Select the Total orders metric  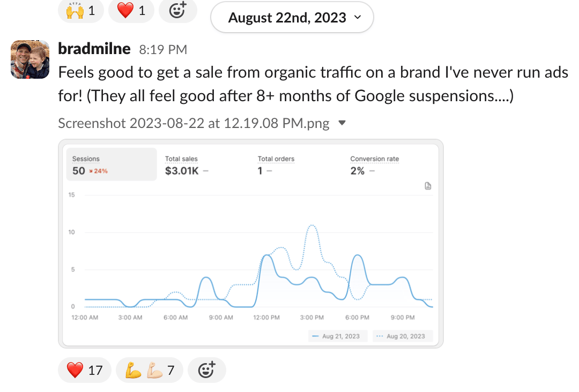point(276,165)
